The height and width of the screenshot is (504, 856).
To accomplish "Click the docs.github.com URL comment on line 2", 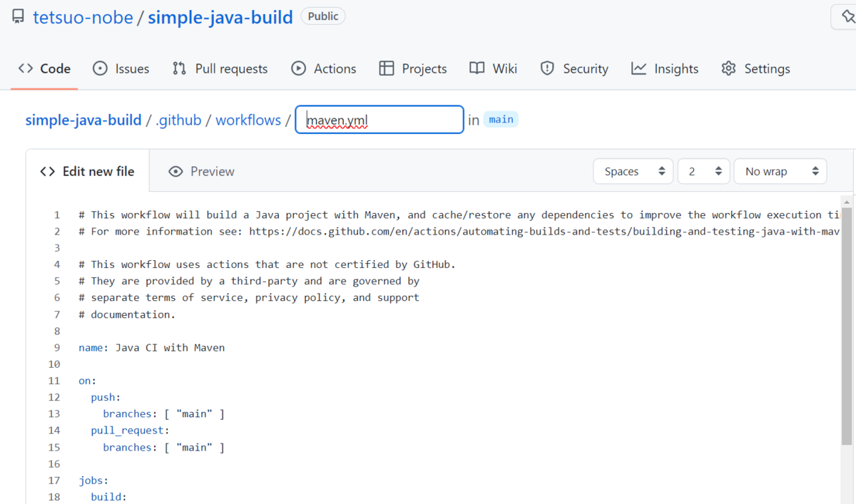I will 460,231.
